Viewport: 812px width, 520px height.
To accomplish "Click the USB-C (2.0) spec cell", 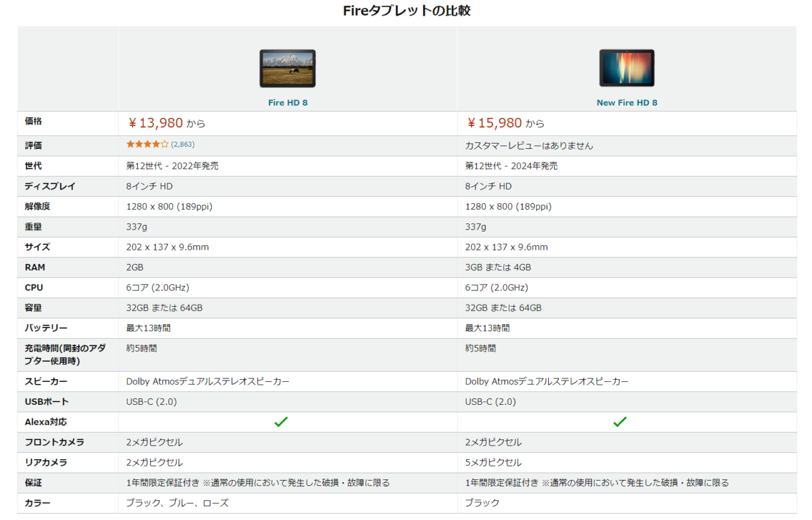I will (x=149, y=402).
